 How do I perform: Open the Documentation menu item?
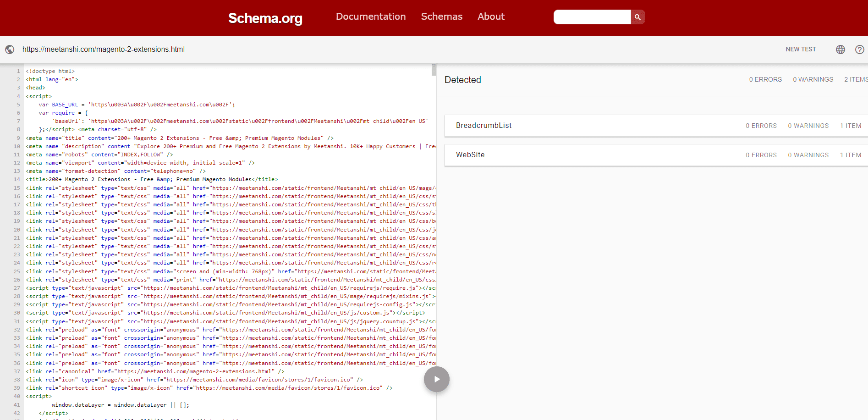coord(370,17)
